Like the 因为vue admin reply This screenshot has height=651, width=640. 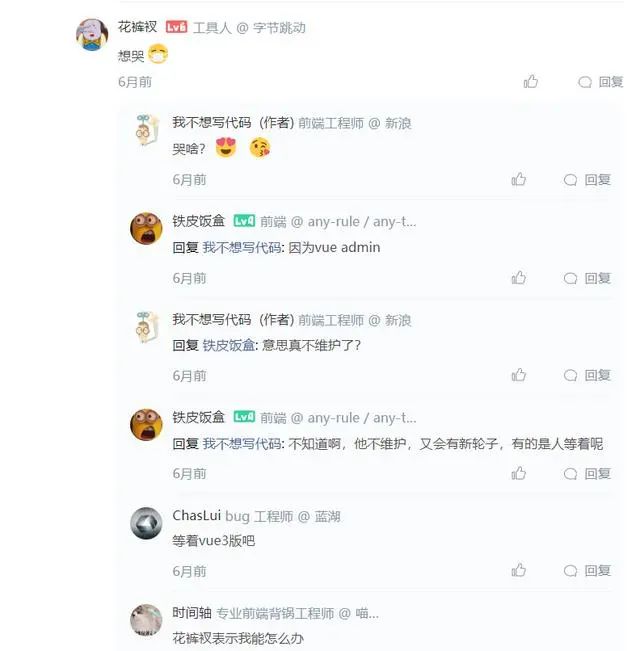pyautogui.click(x=519, y=278)
